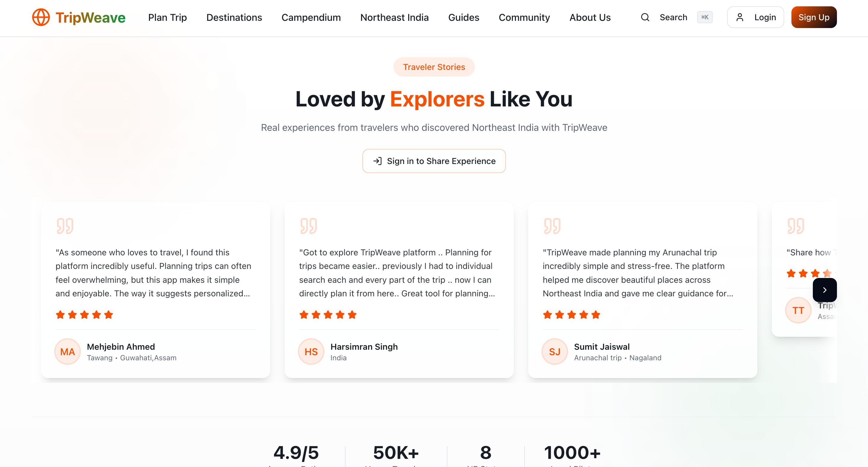868x467 pixels.
Task: Click the third star on Mehjebin Ahmed's rating
Action: [84, 314]
